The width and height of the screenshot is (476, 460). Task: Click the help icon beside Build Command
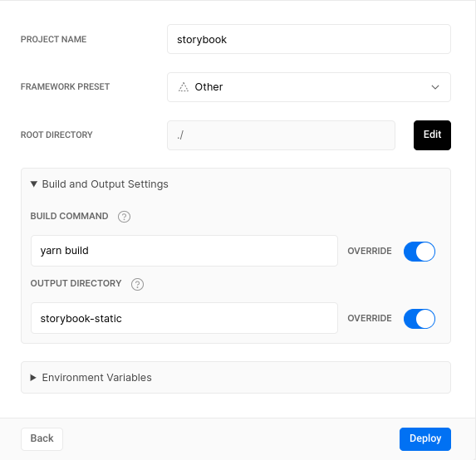pyautogui.click(x=124, y=217)
